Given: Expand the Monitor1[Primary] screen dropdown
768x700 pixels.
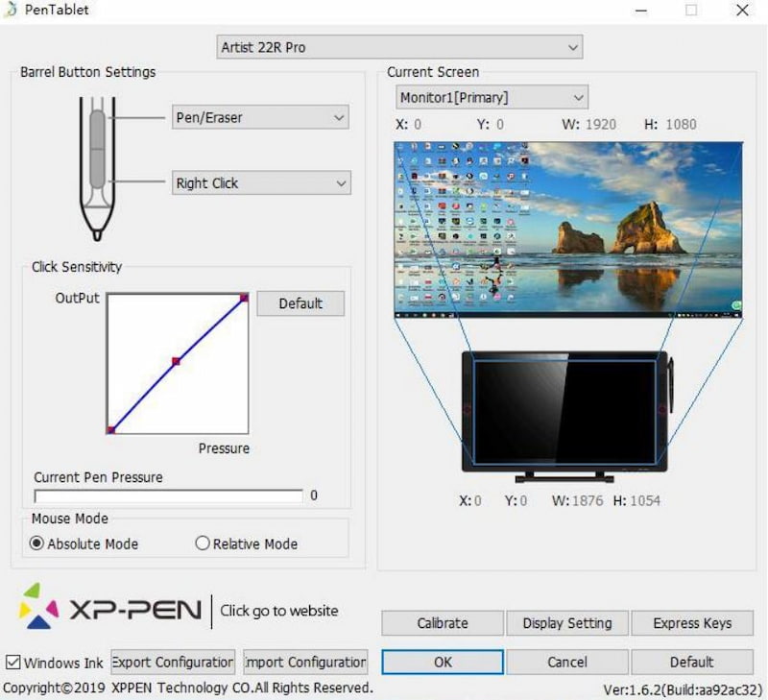Looking at the screenshot, I should point(492,98).
